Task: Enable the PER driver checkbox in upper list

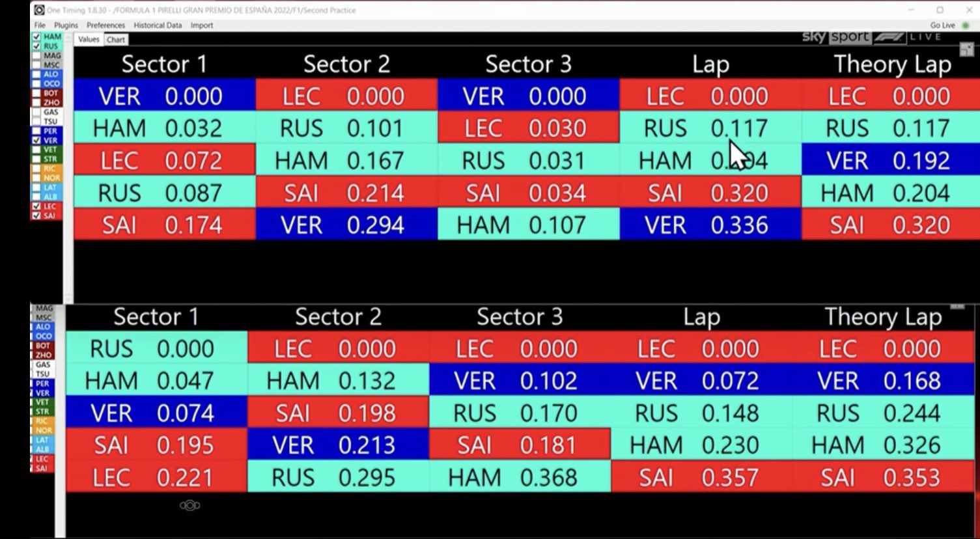Action: click(37, 131)
